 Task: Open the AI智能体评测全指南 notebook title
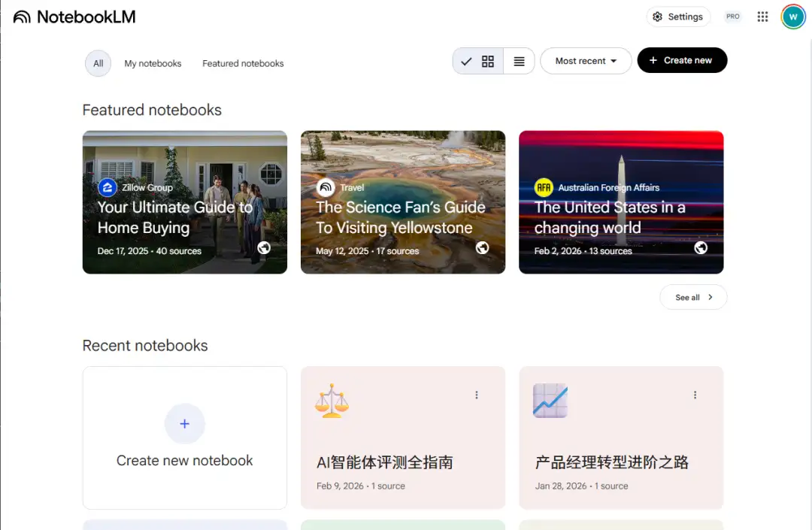[385, 462]
